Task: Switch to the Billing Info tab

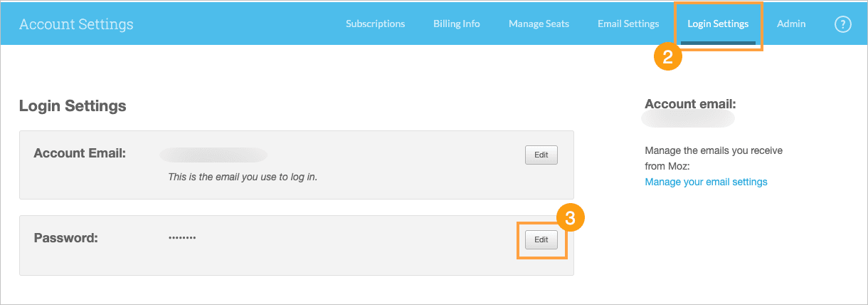Action: [456, 24]
